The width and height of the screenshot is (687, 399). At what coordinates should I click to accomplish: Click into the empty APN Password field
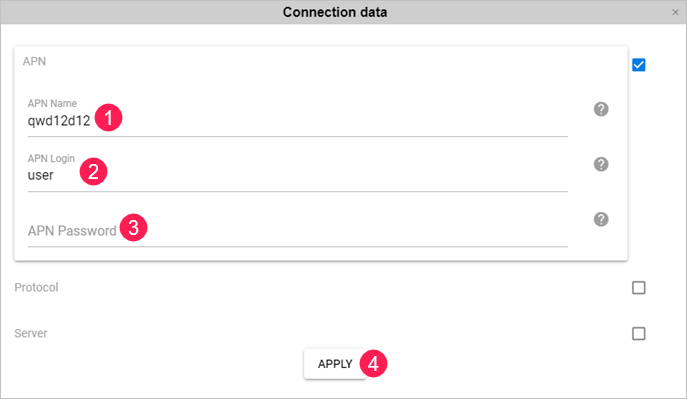click(x=297, y=230)
